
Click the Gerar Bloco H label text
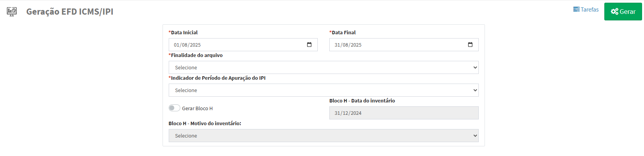click(x=197, y=109)
